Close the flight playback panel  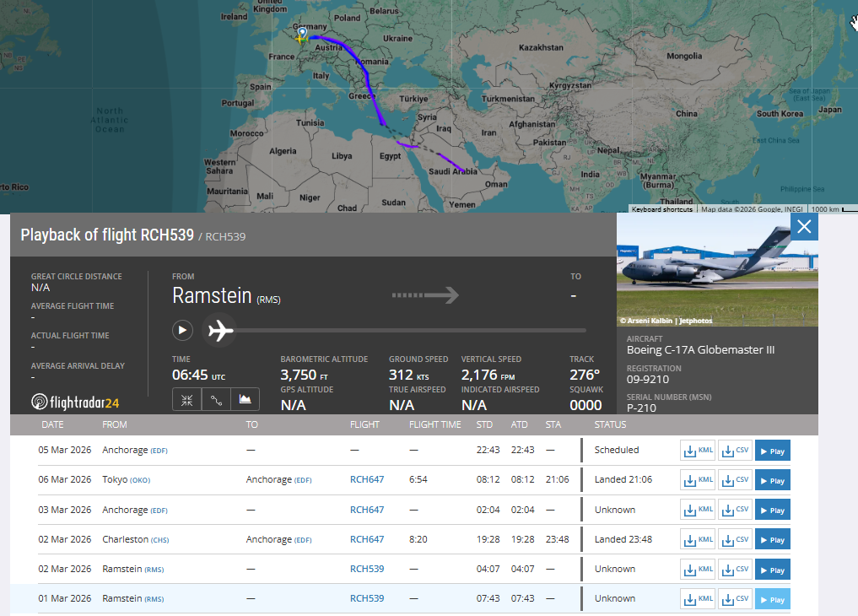(804, 226)
